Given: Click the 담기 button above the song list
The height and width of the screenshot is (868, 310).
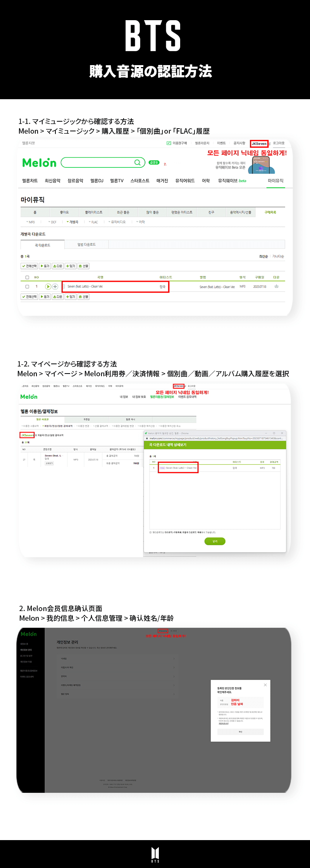Looking at the screenshot, I should click(x=71, y=266).
